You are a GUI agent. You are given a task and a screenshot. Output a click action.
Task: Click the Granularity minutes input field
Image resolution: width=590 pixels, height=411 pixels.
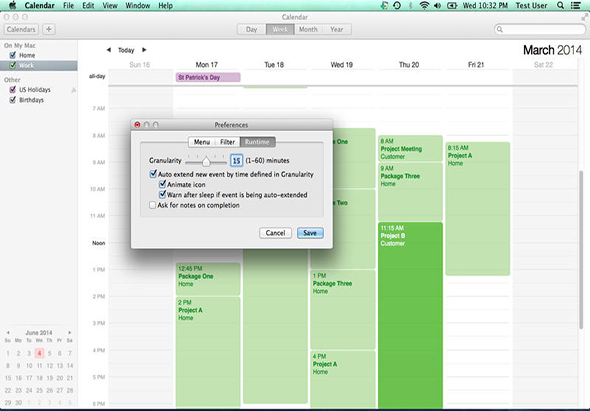click(236, 161)
